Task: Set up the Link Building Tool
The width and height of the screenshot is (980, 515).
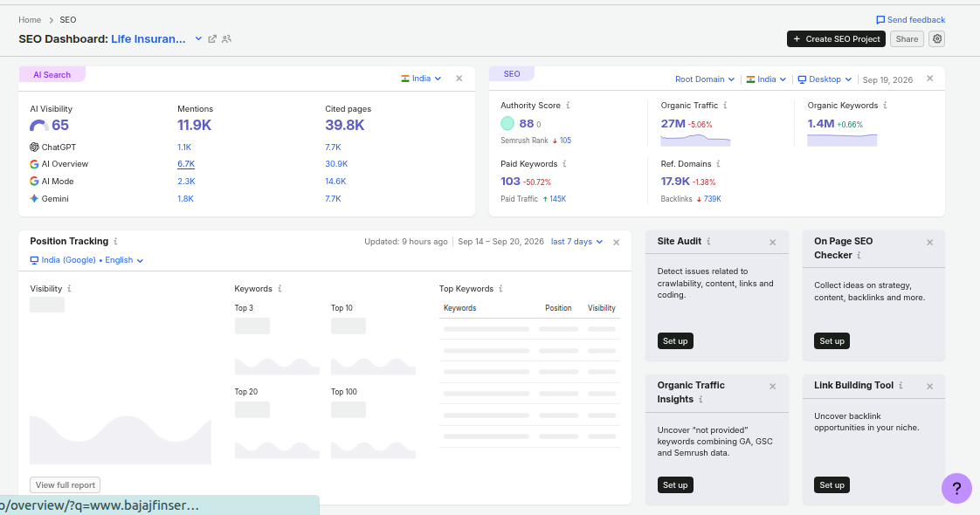Action: 832,485
